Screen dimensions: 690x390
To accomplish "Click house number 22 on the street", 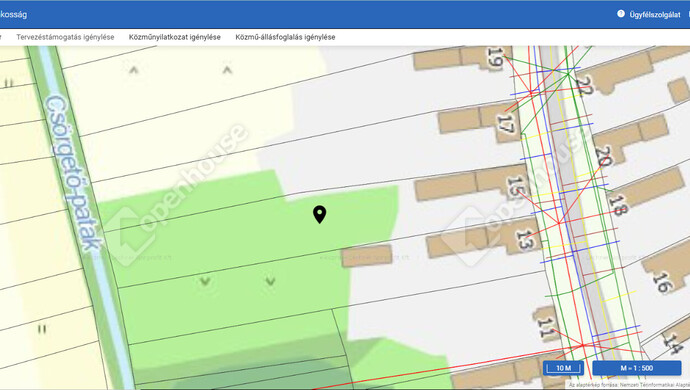I will [x=584, y=86].
